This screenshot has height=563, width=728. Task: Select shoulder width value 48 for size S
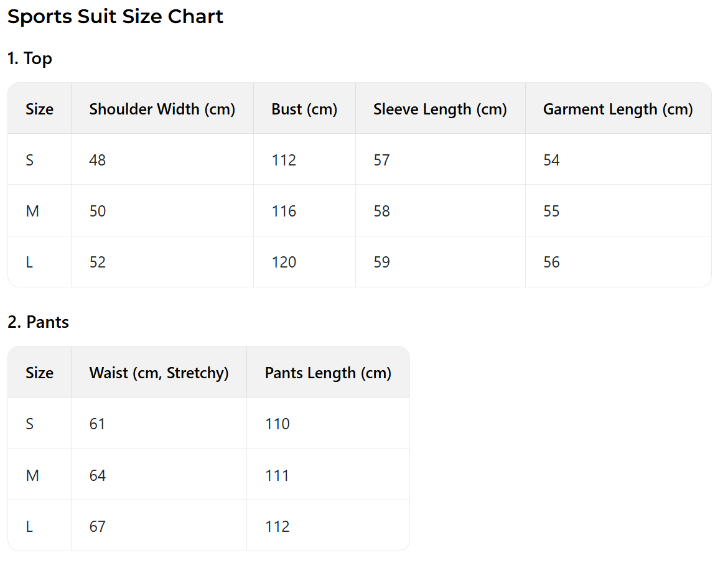pyautogui.click(x=98, y=161)
